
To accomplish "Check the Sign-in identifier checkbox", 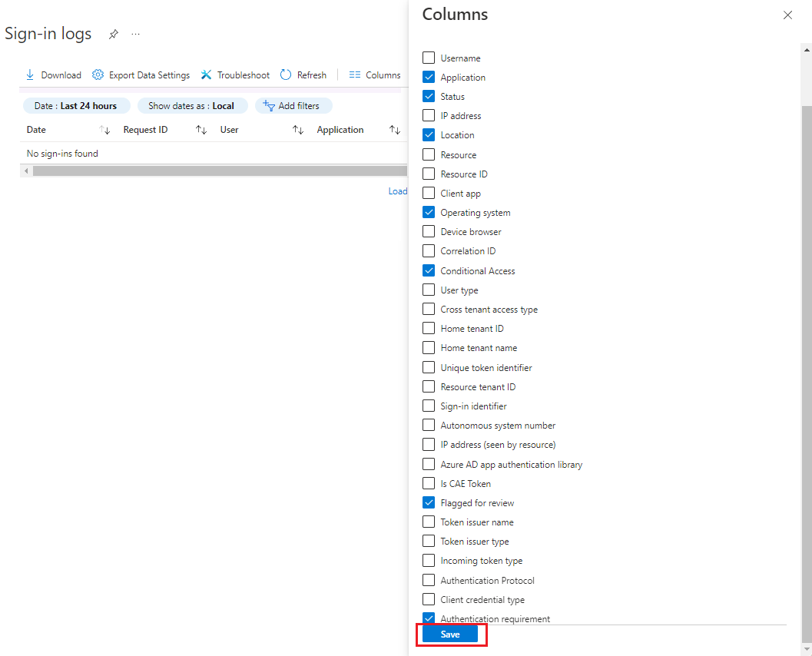I will click(429, 406).
